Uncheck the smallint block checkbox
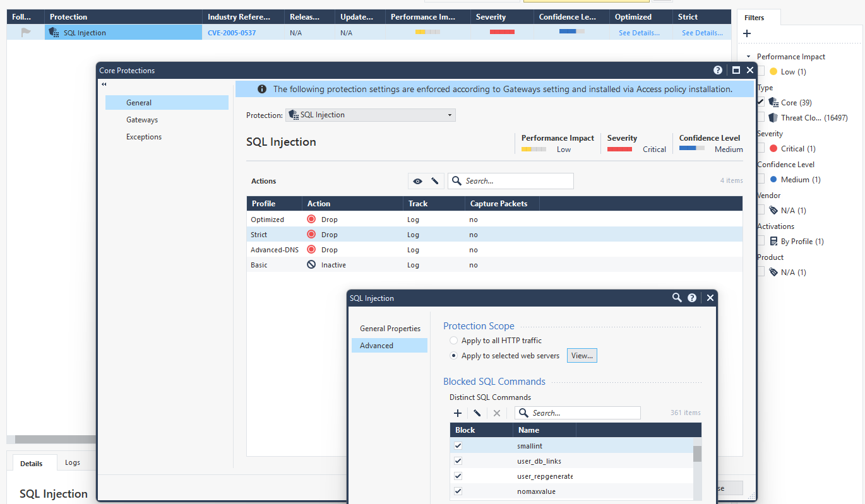 tap(458, 446)
